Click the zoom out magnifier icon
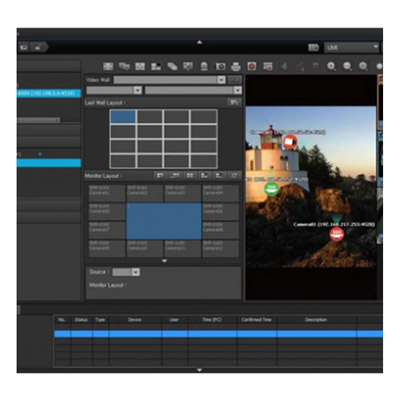The height and width of the screenshot is (400, 400). (x=347, y=66)
